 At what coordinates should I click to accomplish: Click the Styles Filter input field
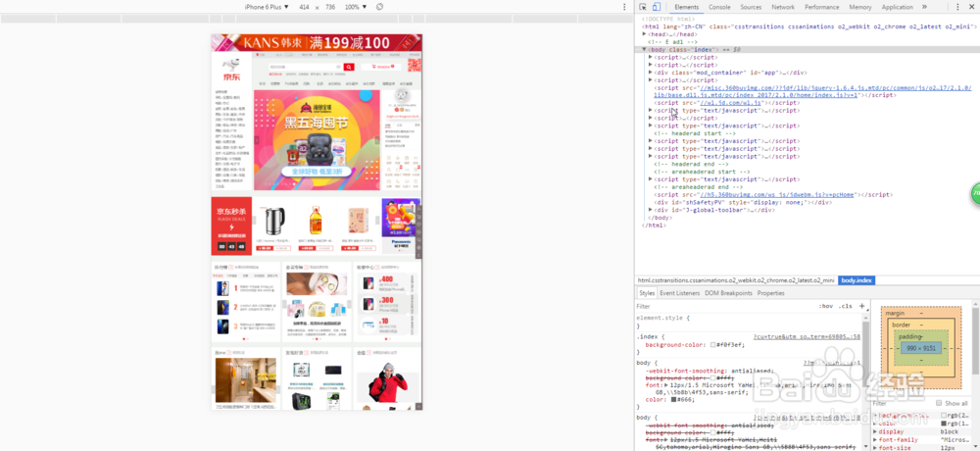click(x=725, y=307)
